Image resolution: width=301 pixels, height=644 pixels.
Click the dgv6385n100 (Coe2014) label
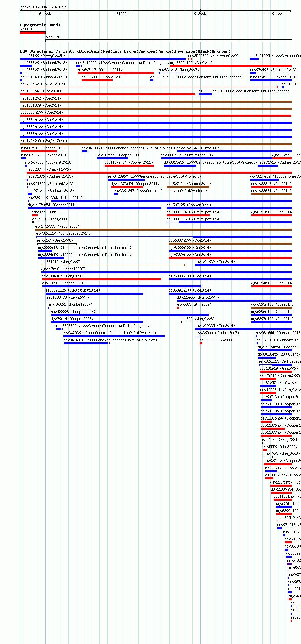click(x=42, y=127)
